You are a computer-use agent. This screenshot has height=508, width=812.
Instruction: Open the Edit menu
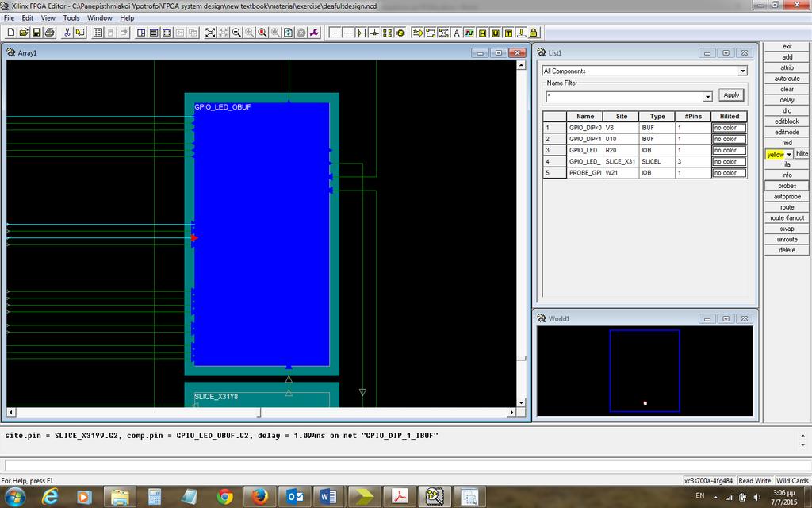click(x=28, y=18)
